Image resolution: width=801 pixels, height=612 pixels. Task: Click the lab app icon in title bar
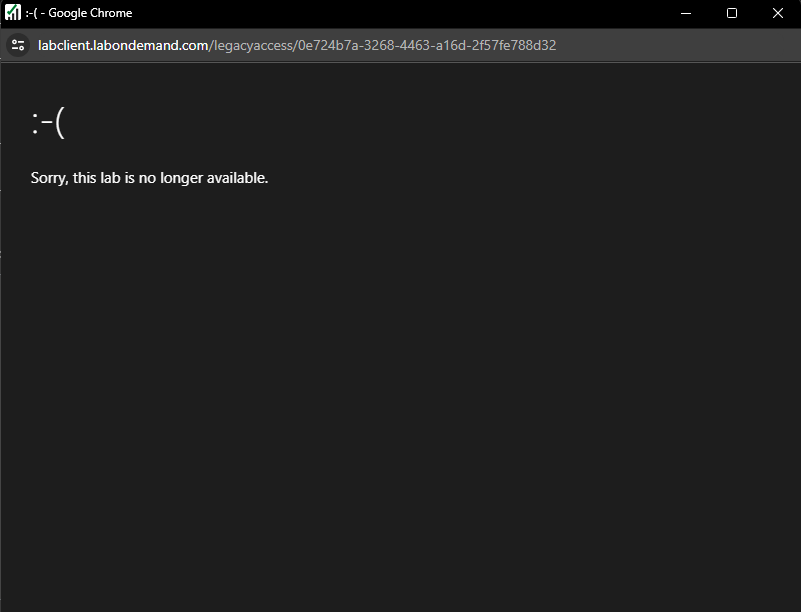tap(13, 12)
